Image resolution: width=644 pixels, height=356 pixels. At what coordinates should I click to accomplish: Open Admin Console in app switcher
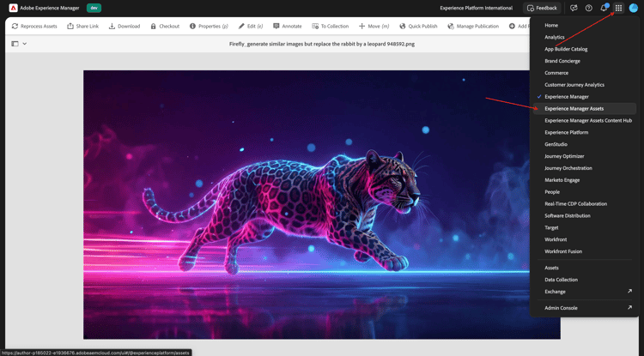point(561,307)
